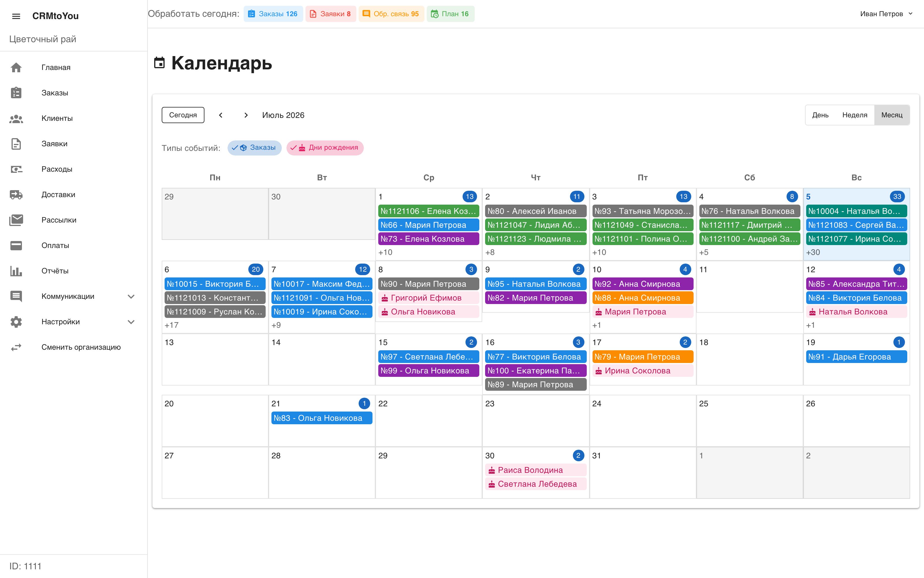Select the empty day cell 23
Image resolution: width=924 pixels, height=578 pixels.
click(x=536, y=420)
